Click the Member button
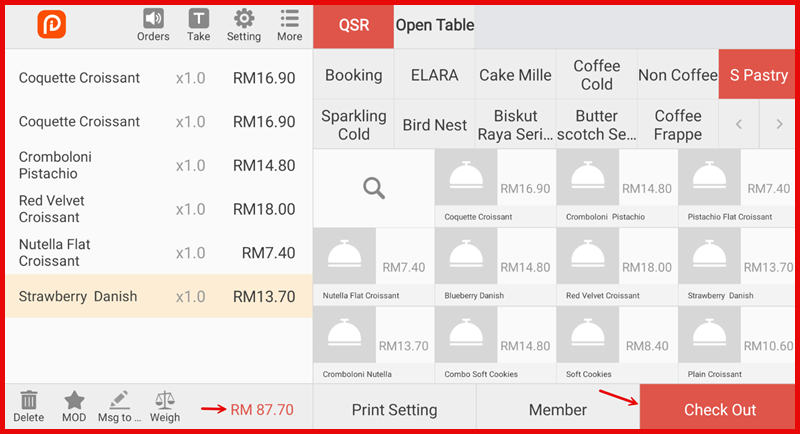This screenshot has height=434, width=800. click(x=557, y=409)
